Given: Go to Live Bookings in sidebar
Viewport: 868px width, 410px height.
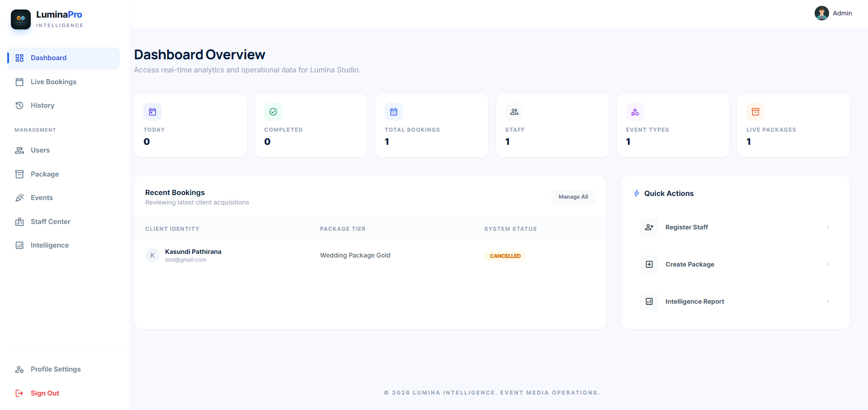Looking at the screenshot, I should (63, 82).
